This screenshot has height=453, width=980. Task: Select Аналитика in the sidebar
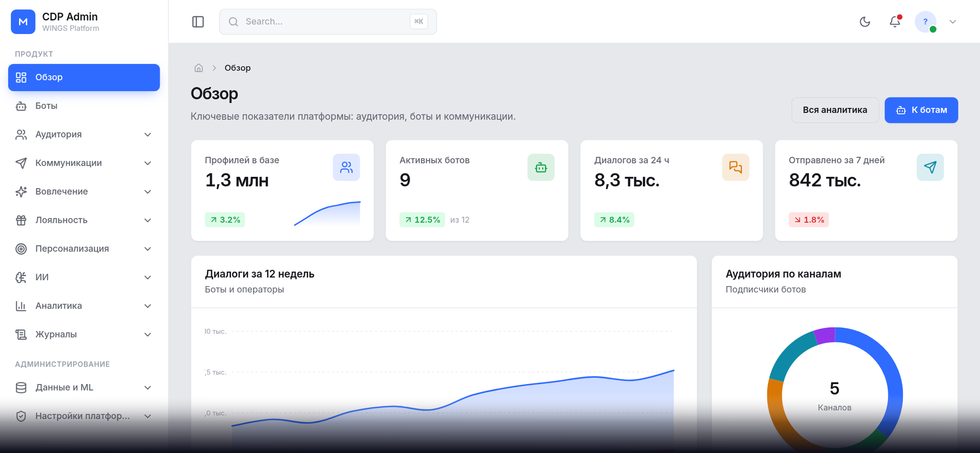[84, 306]
